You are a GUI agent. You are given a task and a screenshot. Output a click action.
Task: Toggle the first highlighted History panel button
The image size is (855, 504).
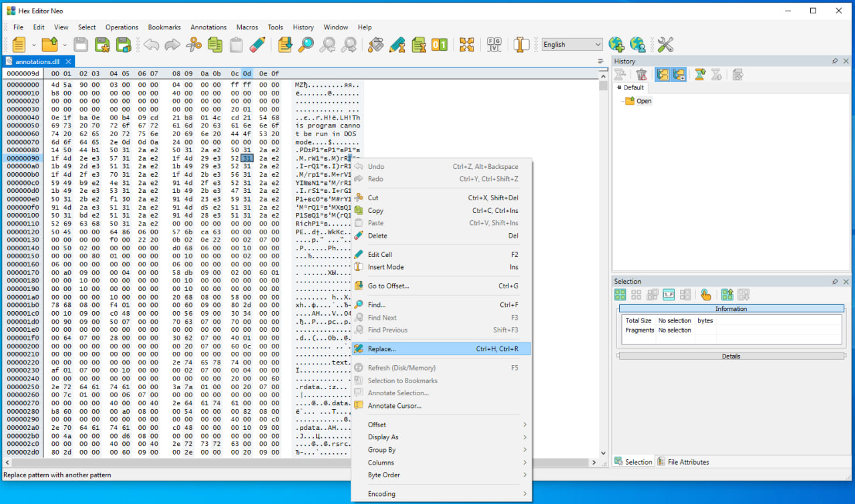(x=663, y=74)
